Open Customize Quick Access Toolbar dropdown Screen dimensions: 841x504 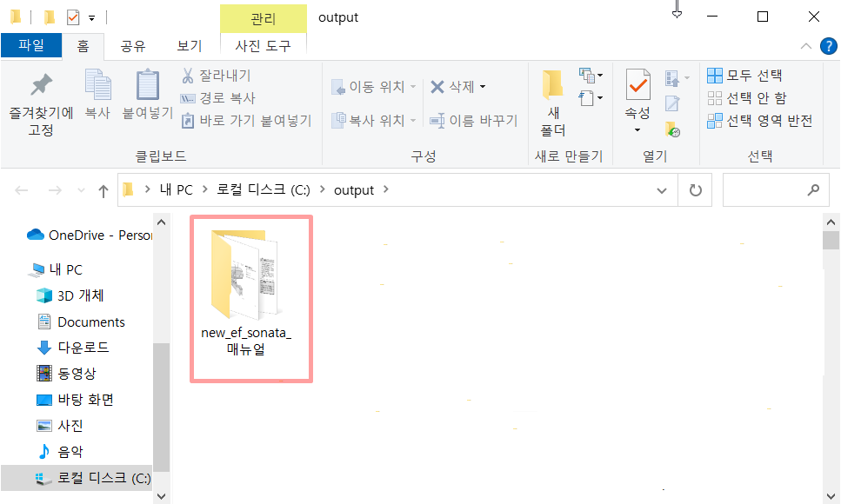pyautogui.click(x=91, y=18)
